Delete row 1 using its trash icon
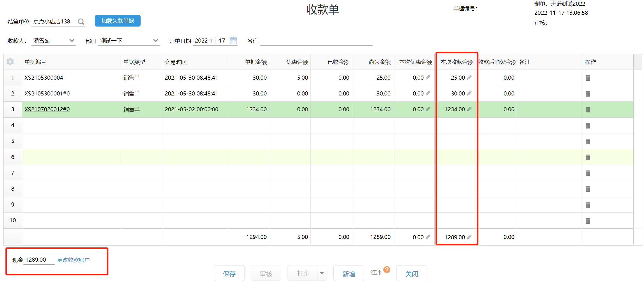The height and width of the screenshot is (299, 644). [588, 78]
